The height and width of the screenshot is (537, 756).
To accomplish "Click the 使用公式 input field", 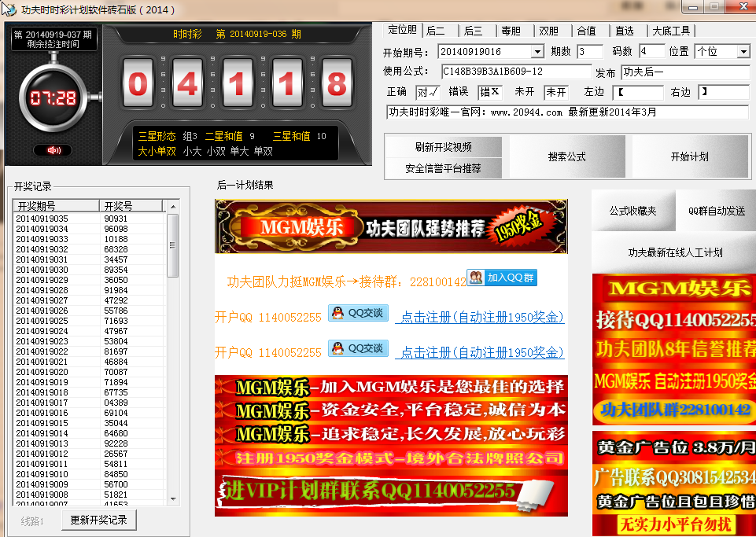I will [x=516, y=72].
